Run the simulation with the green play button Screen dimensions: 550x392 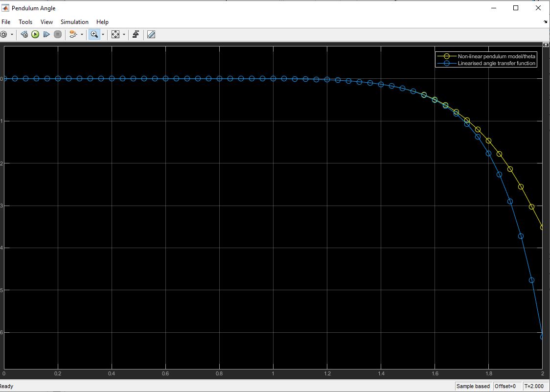click(x=35, y=34)
